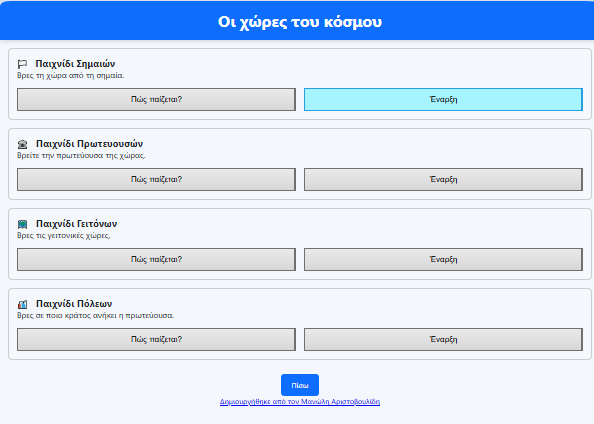
Task: Click the flag icon beside Παιχνίδι Σημαιών
Action: click(x=22, y=64)
